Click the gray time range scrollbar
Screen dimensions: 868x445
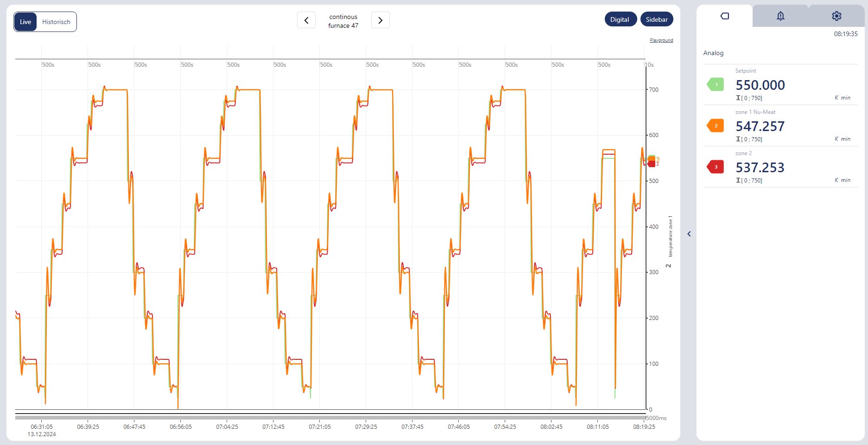tap(330, 418)
